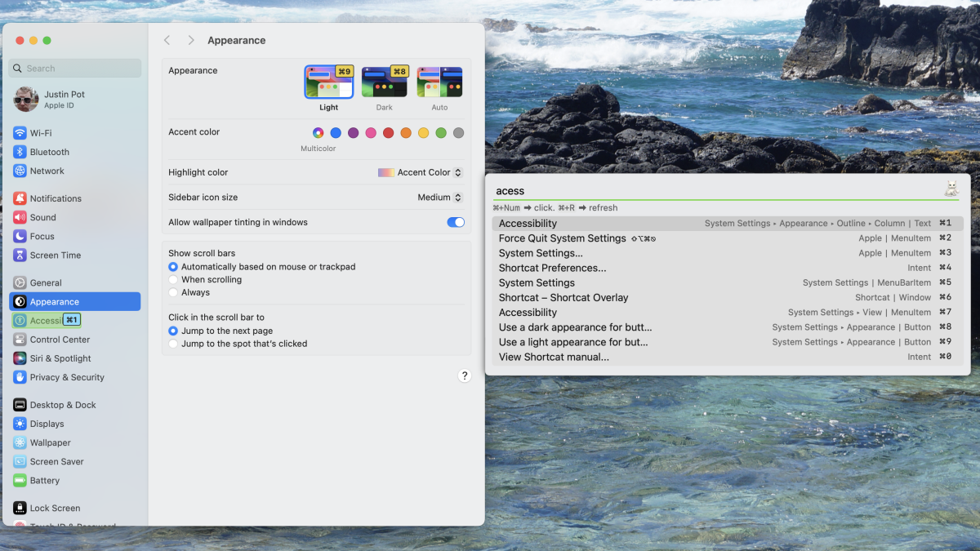The width and height of the screenshot is (980, 551).
Task: Open Wi-Fi settings in sidebar
Action: (x=75, y=133)
